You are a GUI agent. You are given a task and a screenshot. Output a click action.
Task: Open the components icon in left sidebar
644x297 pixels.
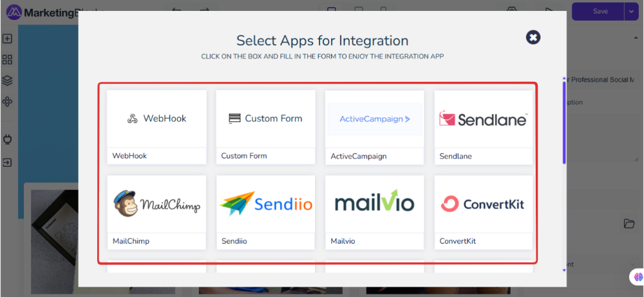click(7, 101)
